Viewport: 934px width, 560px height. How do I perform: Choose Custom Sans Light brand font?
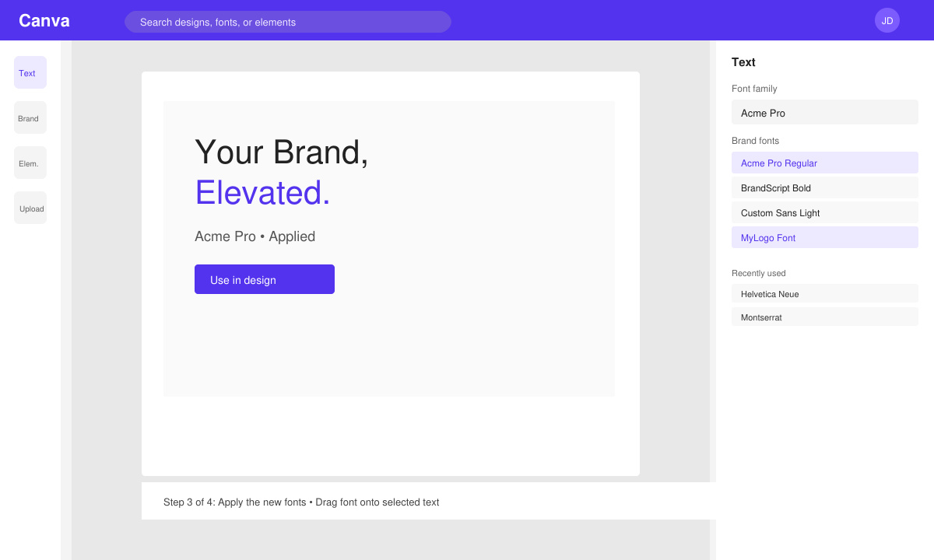tap(825, 212)
